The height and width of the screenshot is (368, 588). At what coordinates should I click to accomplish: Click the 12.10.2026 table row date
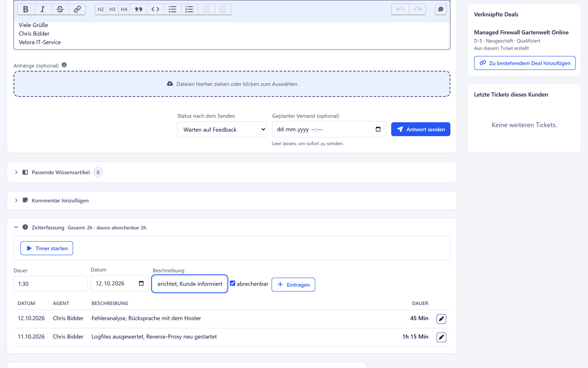[31, 318]
